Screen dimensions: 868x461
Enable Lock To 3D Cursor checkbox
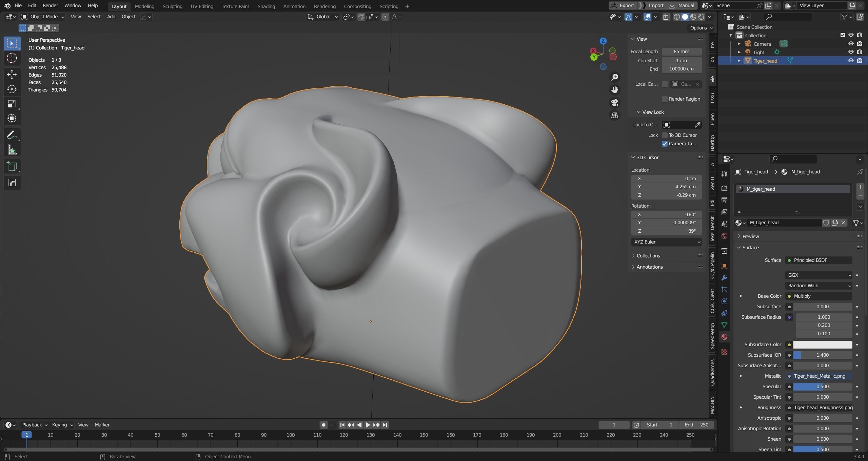(665, 135)
